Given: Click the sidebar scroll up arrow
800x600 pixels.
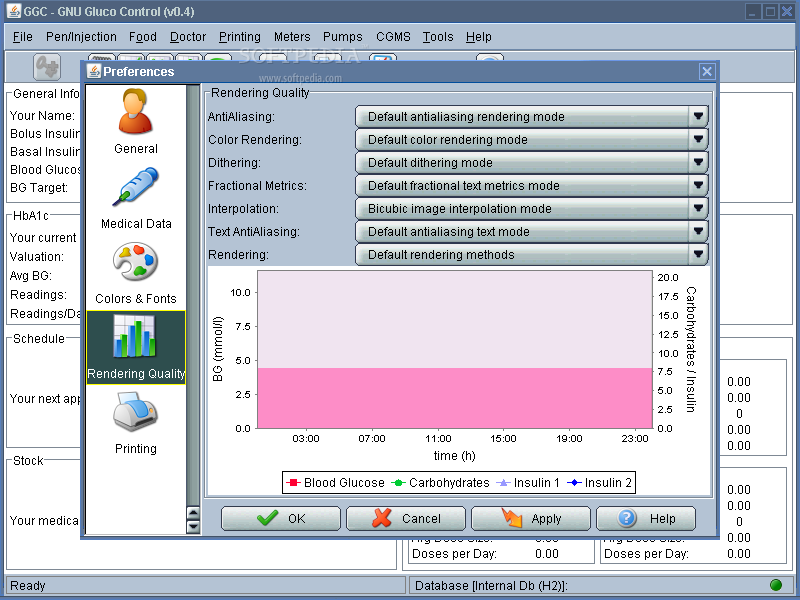Looking at the screenshot, I should [193, 512].
